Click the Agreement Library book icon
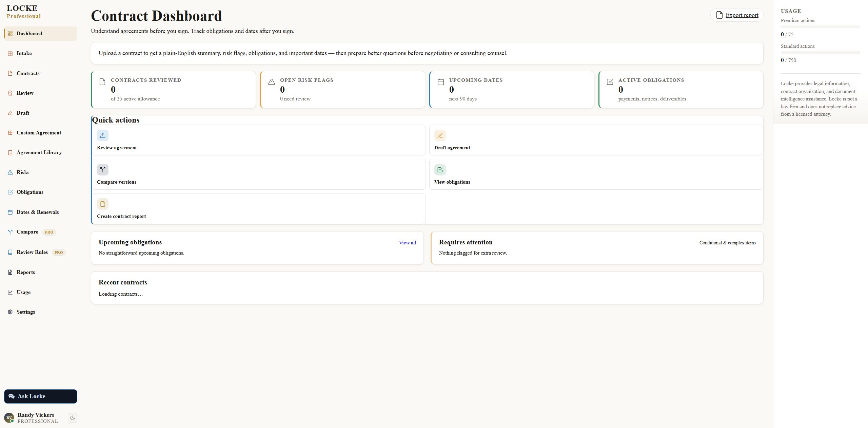Viewport: 868px width, 428px height. click(x=10, y=153)
